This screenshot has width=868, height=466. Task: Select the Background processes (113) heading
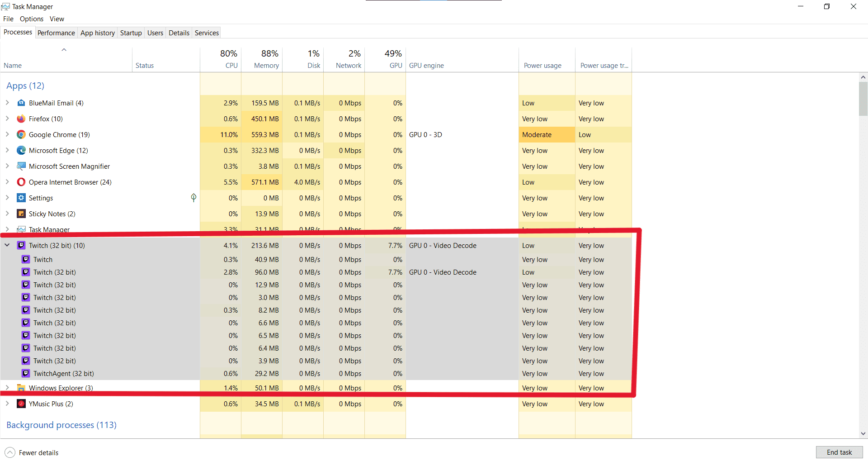(61, 425)
